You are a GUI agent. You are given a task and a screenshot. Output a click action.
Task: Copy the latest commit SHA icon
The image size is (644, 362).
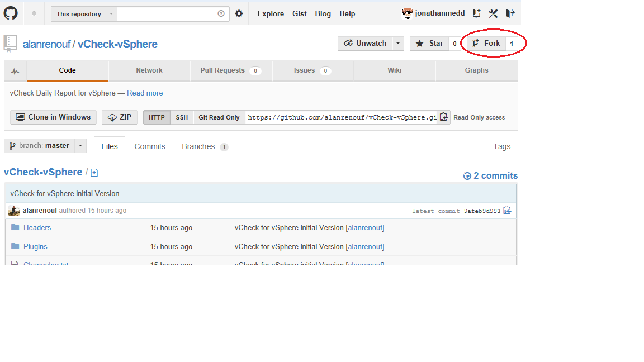tap(507, 210)
